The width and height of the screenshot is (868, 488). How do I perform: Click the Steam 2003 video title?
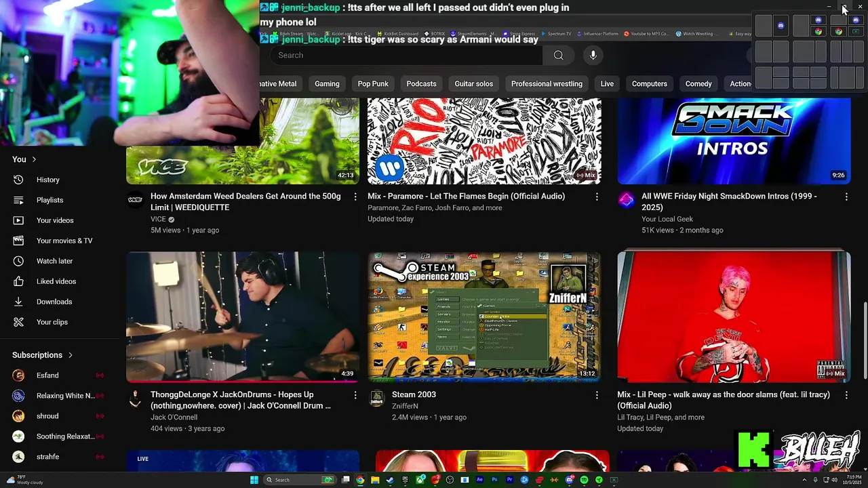[x=414, y=394]
